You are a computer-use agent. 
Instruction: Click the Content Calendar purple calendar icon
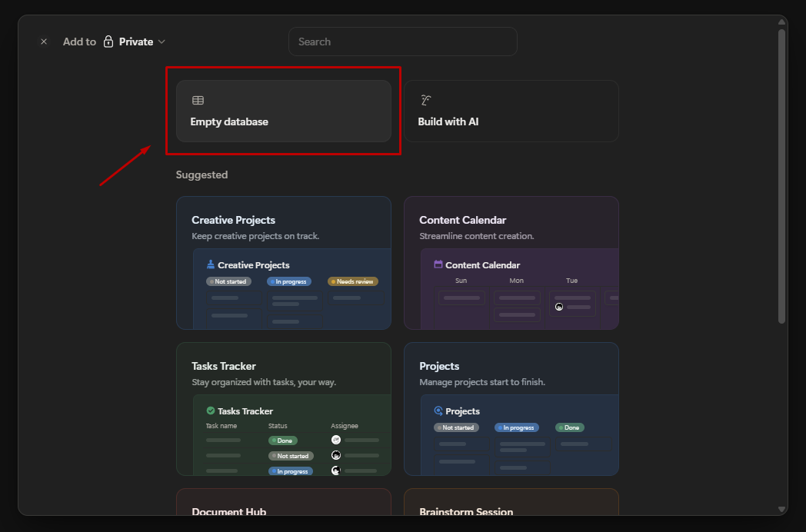click(x=438, y=264)
